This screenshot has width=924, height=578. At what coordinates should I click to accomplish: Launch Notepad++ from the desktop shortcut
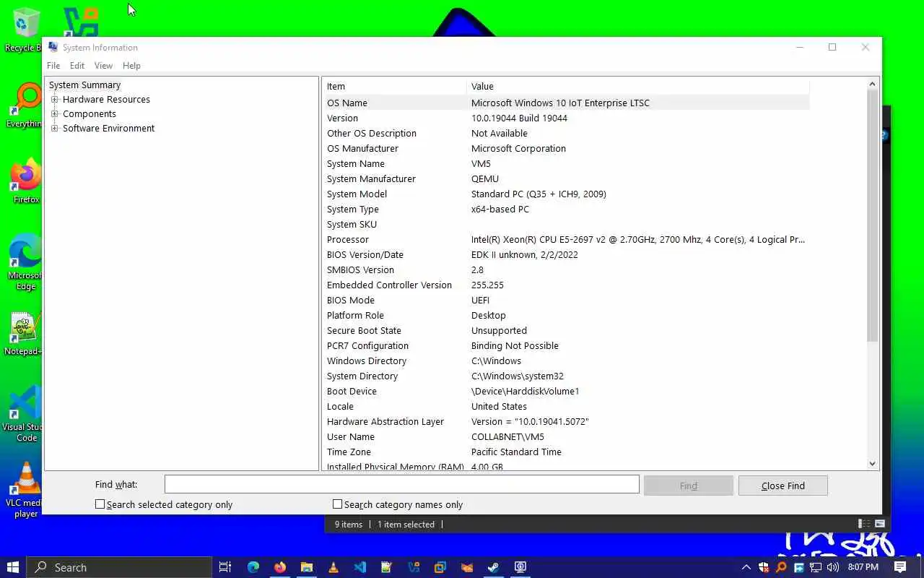(x=24, y=334)
